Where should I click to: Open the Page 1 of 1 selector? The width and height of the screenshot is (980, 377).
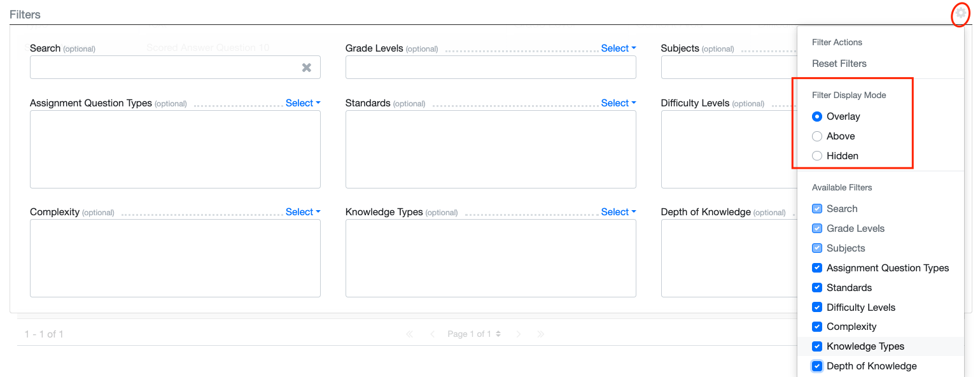pos(474,334)
